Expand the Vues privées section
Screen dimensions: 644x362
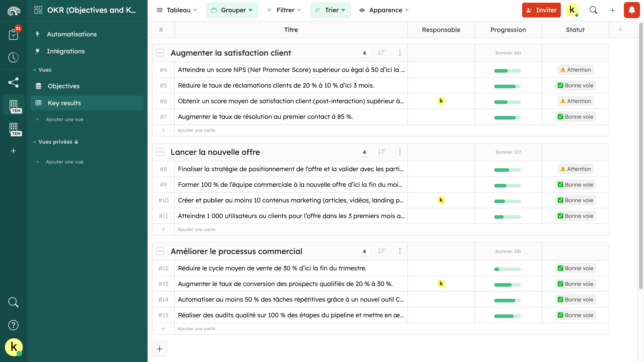pos(35,141)
